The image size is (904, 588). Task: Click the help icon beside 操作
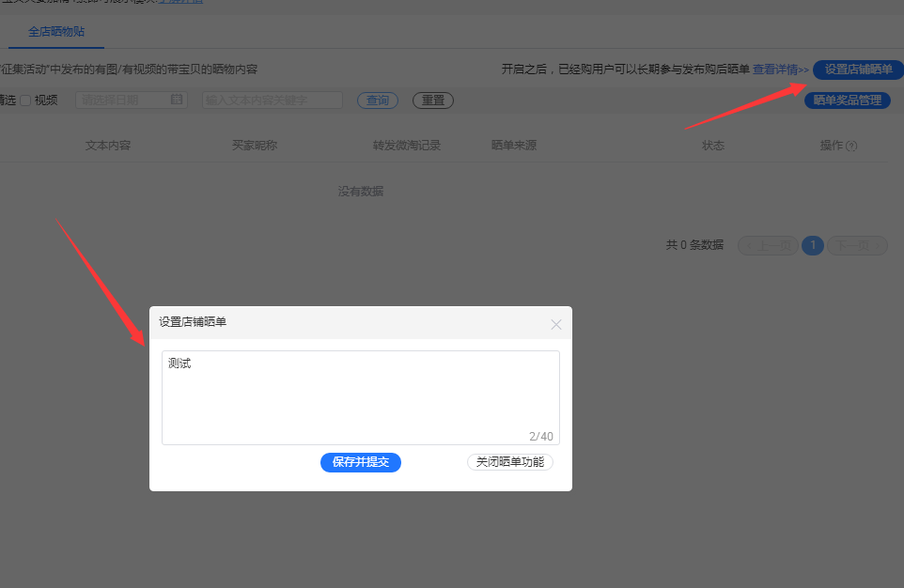[851, 147]
